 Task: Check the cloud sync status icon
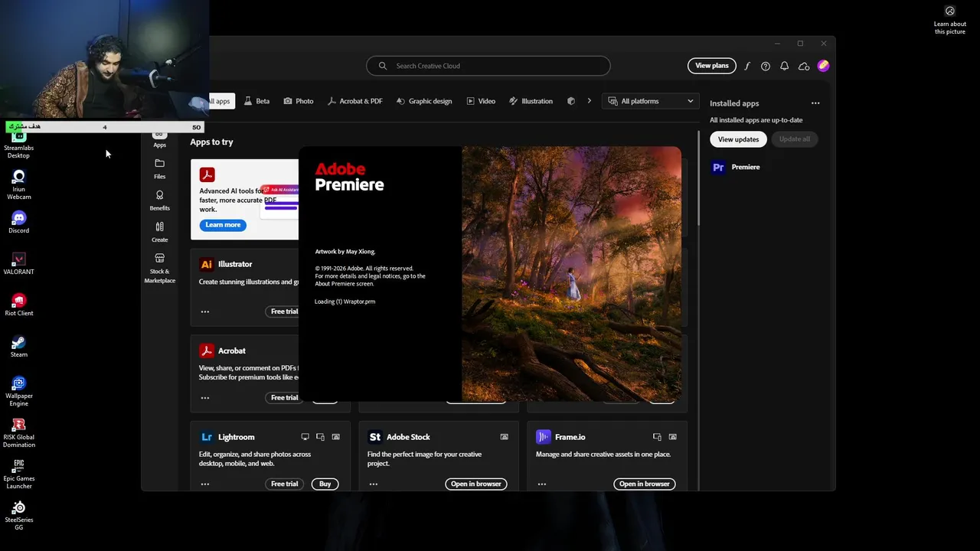tap(804, 66)
